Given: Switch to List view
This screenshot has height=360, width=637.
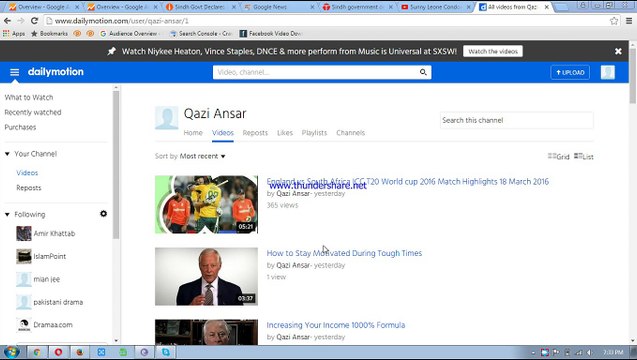Looking at the screenshot, I should (584, 156).
